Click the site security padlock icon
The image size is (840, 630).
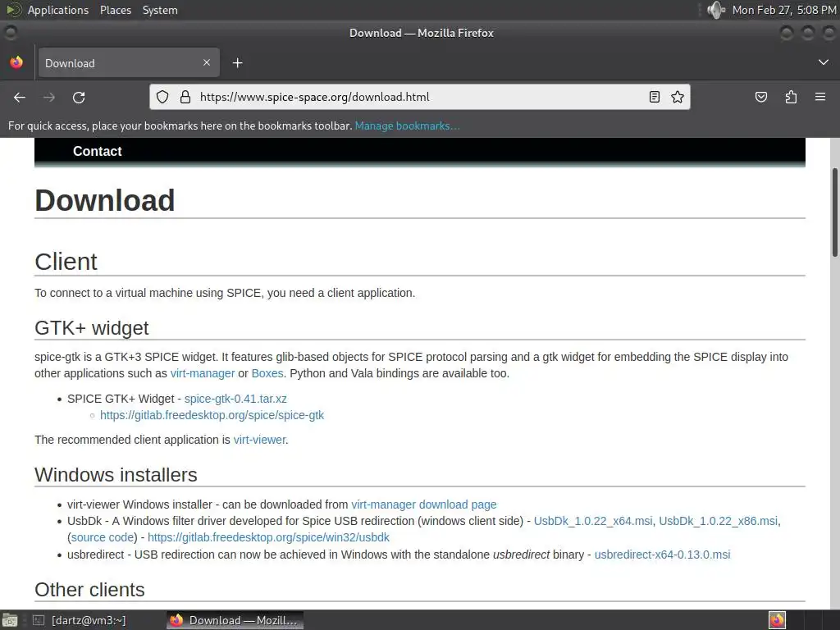(x=185, y=97)
